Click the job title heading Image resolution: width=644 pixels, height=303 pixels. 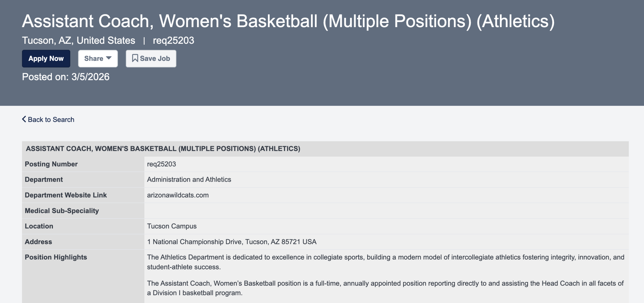pos(288,21)
